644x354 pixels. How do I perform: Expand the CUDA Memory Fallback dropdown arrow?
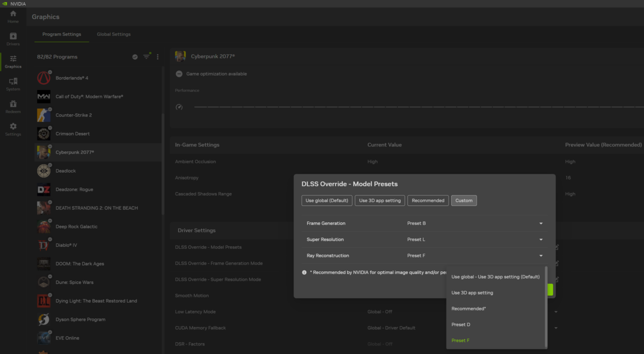[556, 328]
